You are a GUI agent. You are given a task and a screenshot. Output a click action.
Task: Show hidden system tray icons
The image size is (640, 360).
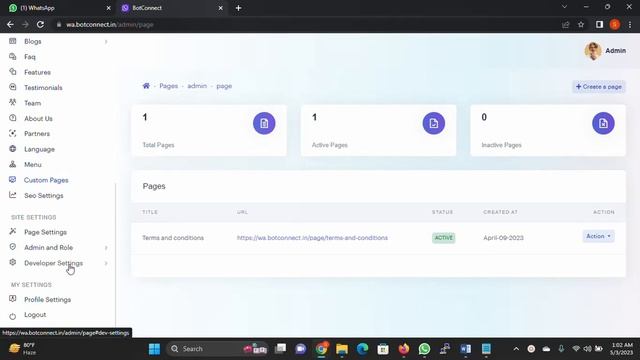click(516, 349)
